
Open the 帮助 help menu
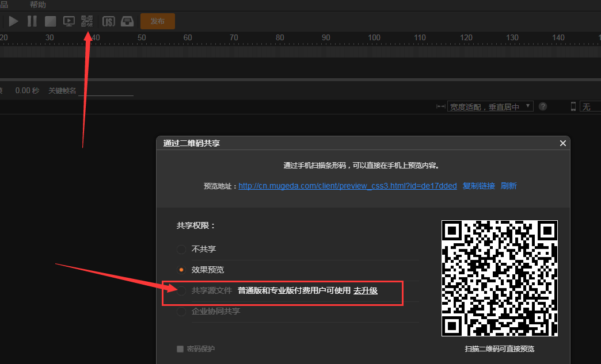[x=37, y=5]
